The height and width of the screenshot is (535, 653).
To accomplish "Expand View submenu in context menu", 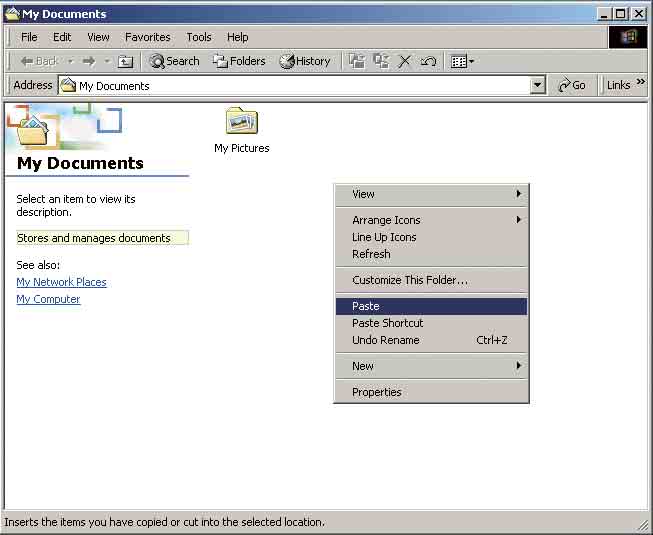I will [431, 194].
